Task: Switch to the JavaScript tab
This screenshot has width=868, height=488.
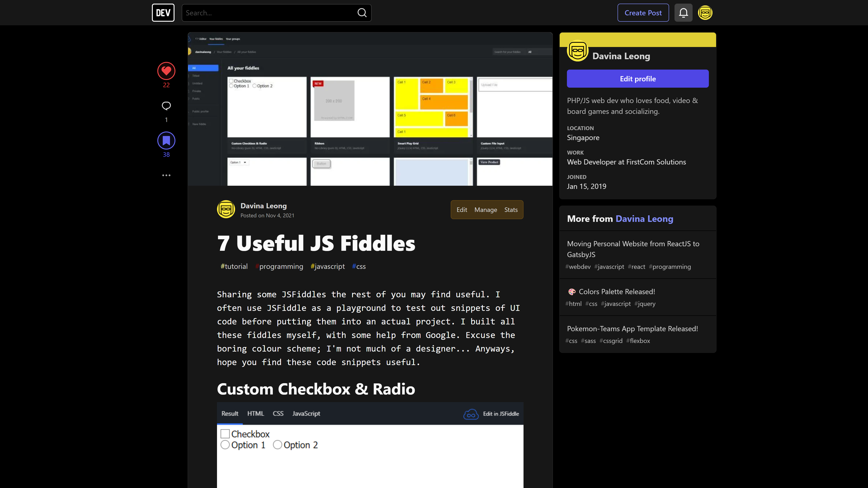Action: coord(306,413)
